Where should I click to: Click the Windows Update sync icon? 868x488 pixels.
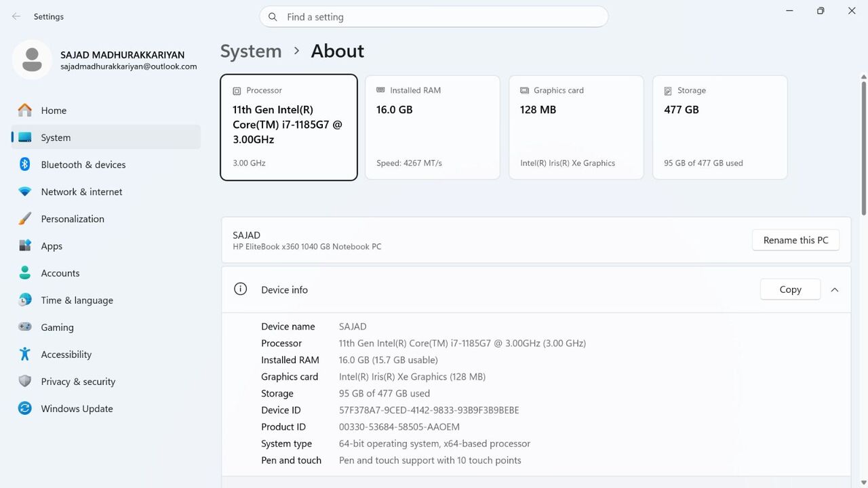point(25,408)
